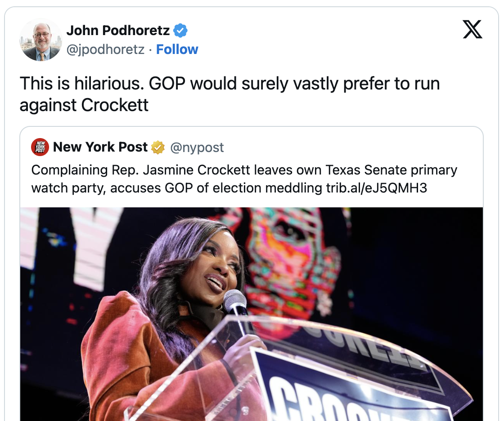Viewport: 504px width, 421px height.
Task: Open the John Podhoretz display name
Action: click(118, 31)
